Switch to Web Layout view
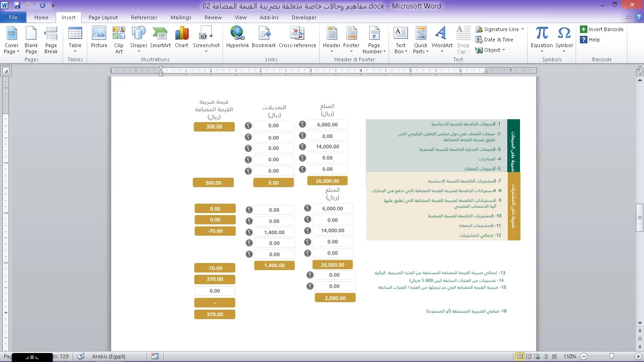 (x=537, y=356)
